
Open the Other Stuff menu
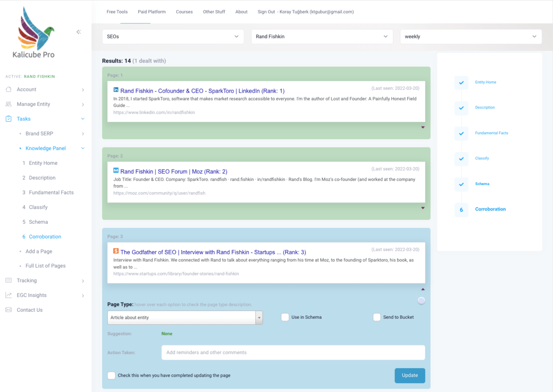click(x=214, y=12)
